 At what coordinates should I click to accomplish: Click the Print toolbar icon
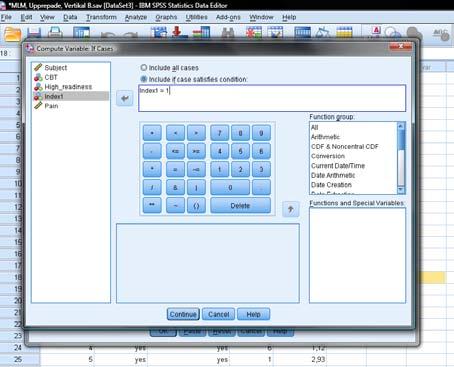[55, 33]
